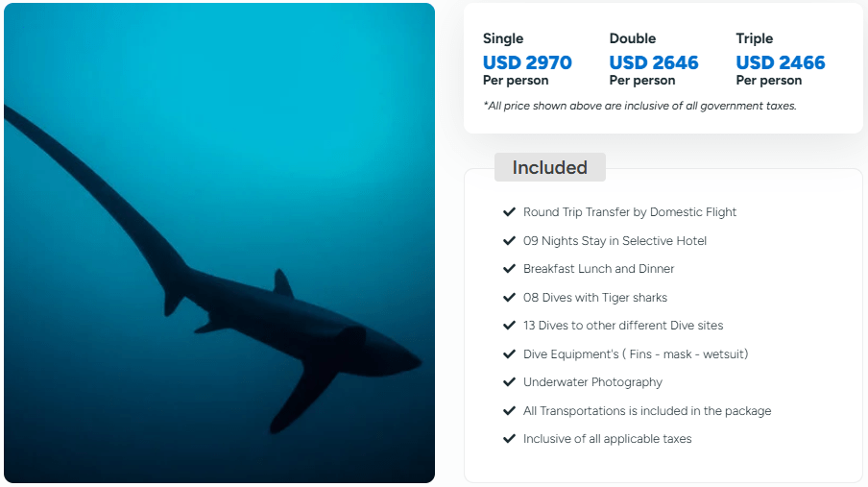This screenshot has height=487, width=868.
Task: Click the Triple occupancy heading
Action: (x=755, y=38)
